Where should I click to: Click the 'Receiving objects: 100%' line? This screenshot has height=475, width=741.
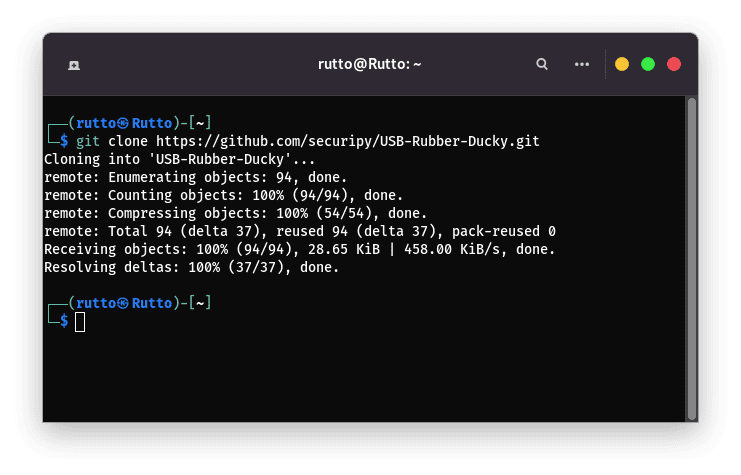pos(300,249)
